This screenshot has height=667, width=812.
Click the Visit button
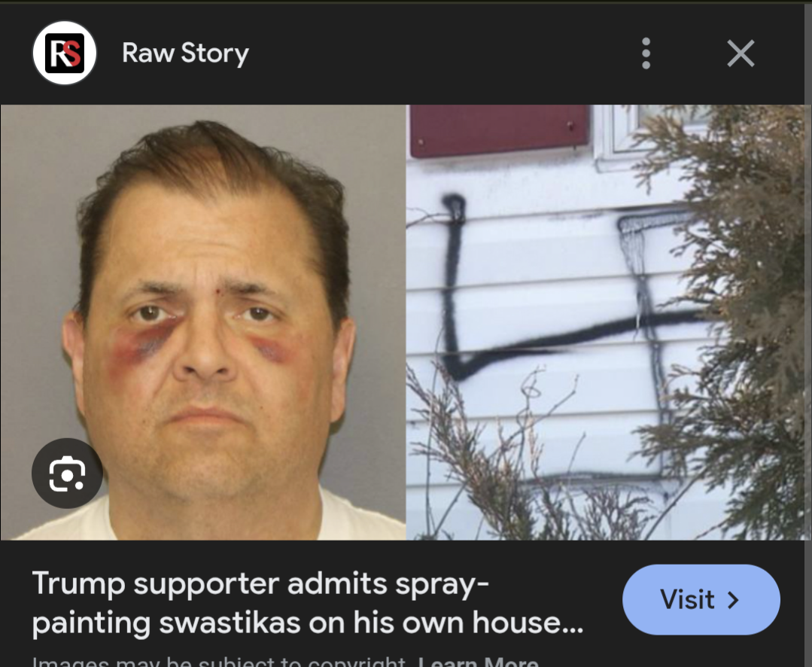point(701,599)
